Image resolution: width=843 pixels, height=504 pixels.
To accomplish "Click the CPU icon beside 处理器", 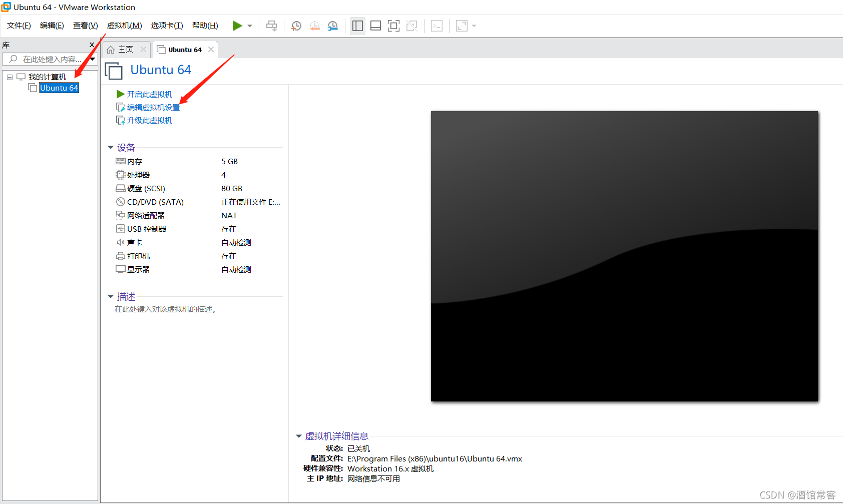I will pyautogui.click(x=121, y=175).
